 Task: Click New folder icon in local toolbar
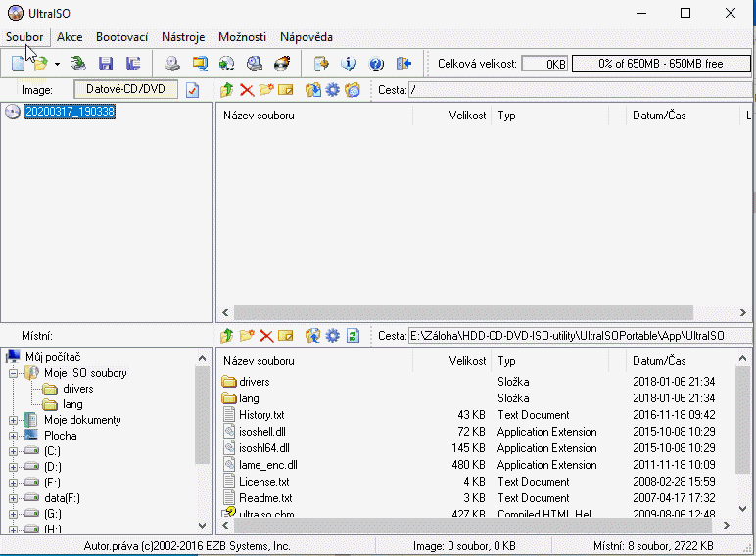coord(247,336)
